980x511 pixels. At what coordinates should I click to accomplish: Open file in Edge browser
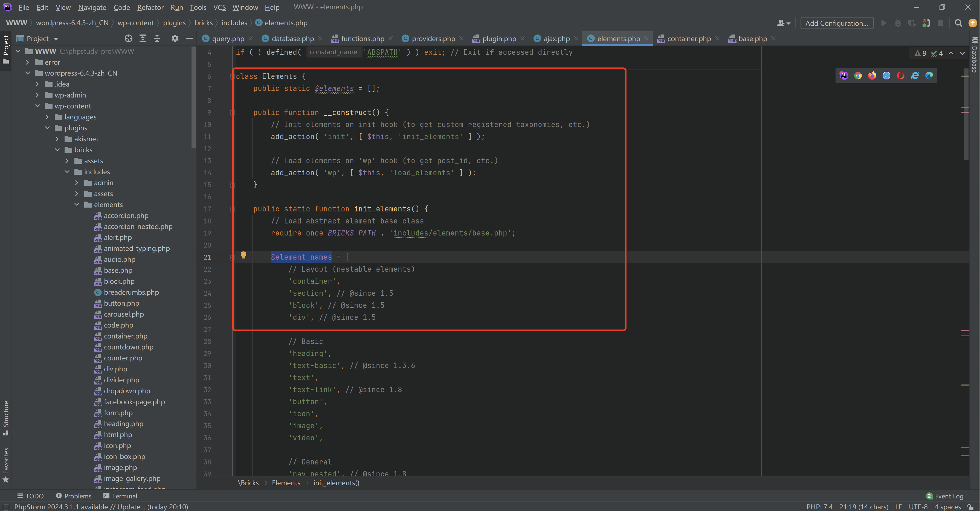tap(929, 75)
